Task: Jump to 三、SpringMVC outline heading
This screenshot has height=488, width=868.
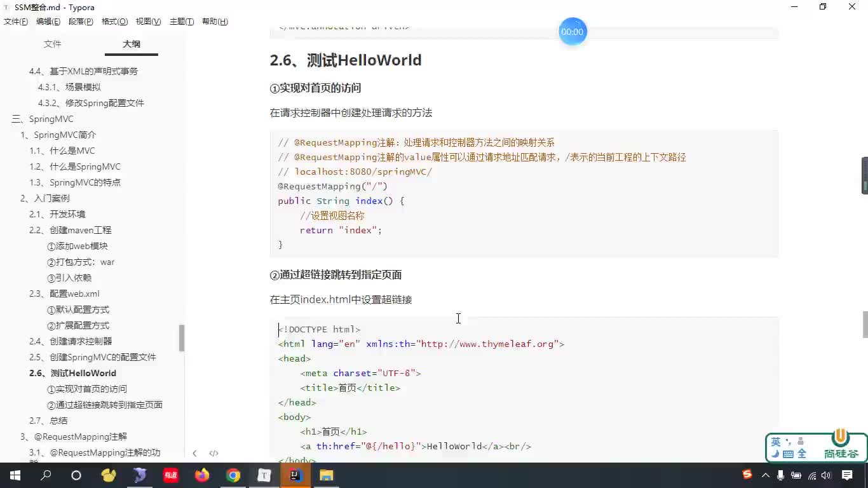Action: point(43,119)
